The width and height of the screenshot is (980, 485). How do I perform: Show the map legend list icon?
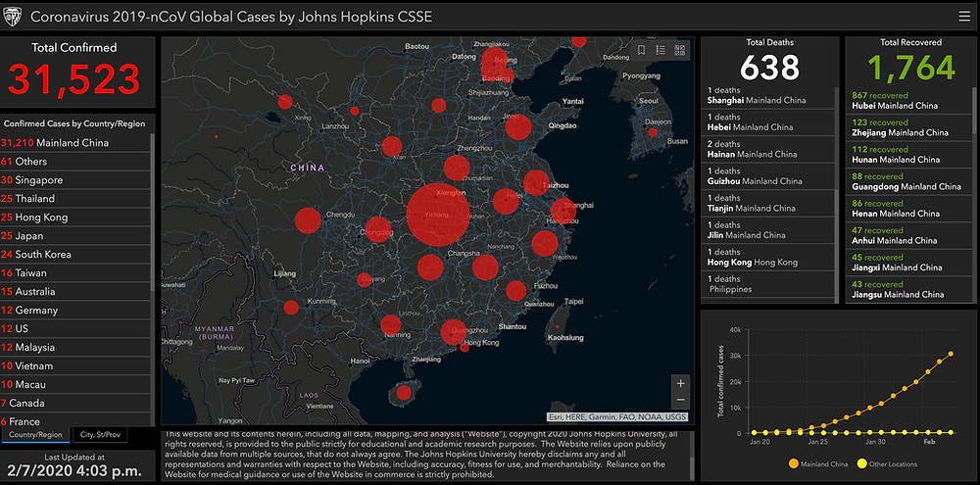[x=661, y=50]
